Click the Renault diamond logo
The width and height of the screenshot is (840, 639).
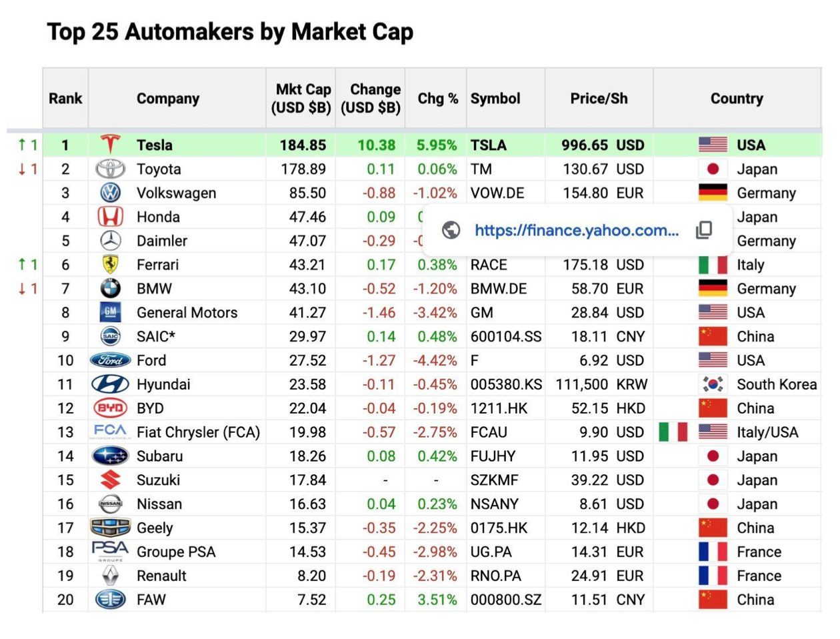(110, 576)
